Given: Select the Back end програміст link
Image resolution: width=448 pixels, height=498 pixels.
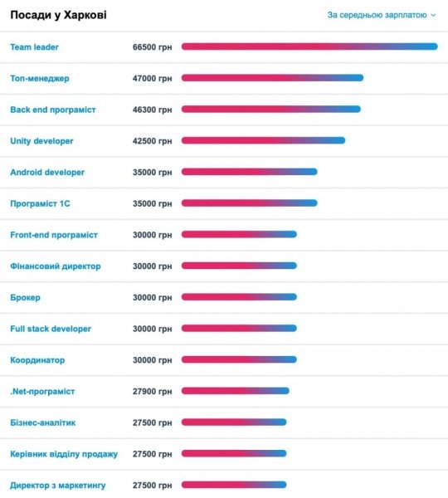Looking at the screenshot, I should click(x=53, y=110).
